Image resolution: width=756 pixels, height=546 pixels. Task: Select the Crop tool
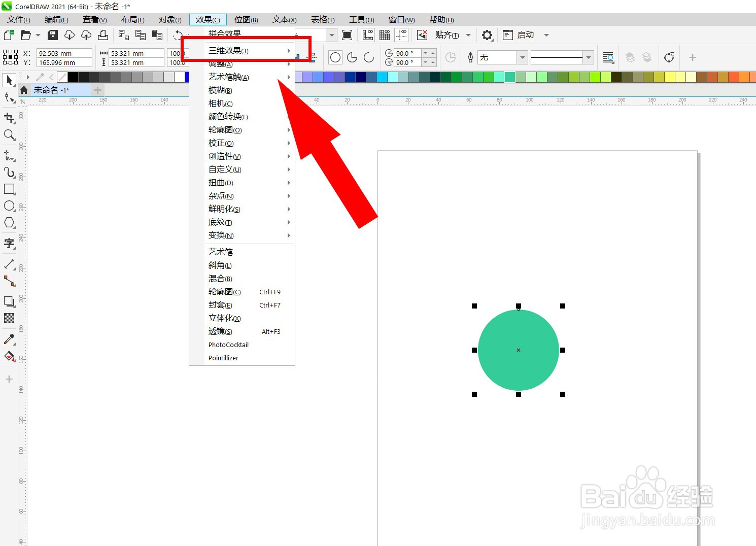[9, 118]
